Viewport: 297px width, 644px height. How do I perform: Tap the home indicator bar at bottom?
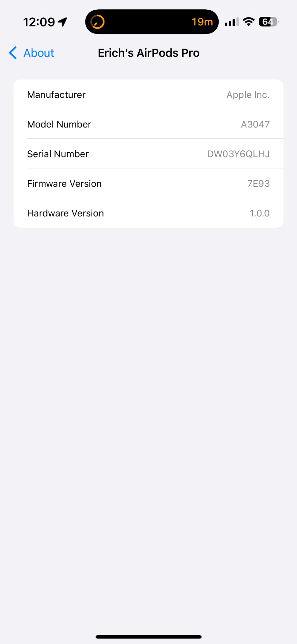coord(149,637)
